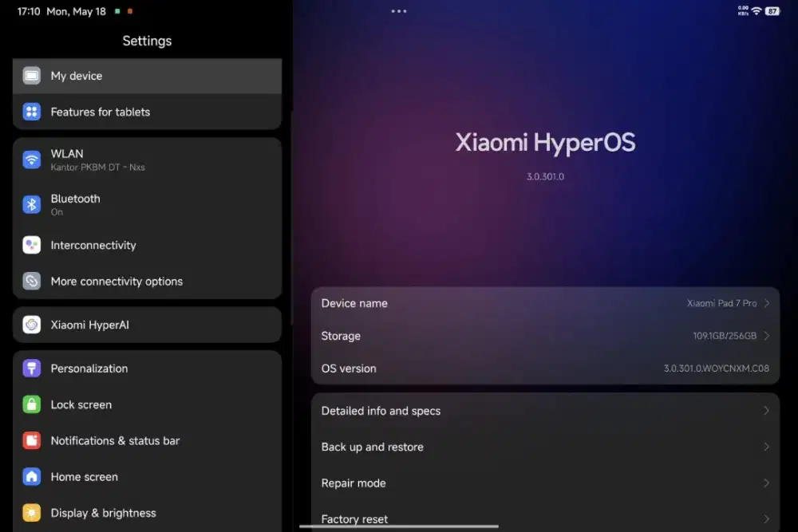Tap the Display & brightness sun icon
This screenshot has width=798, height=532.
coord(32,513)
